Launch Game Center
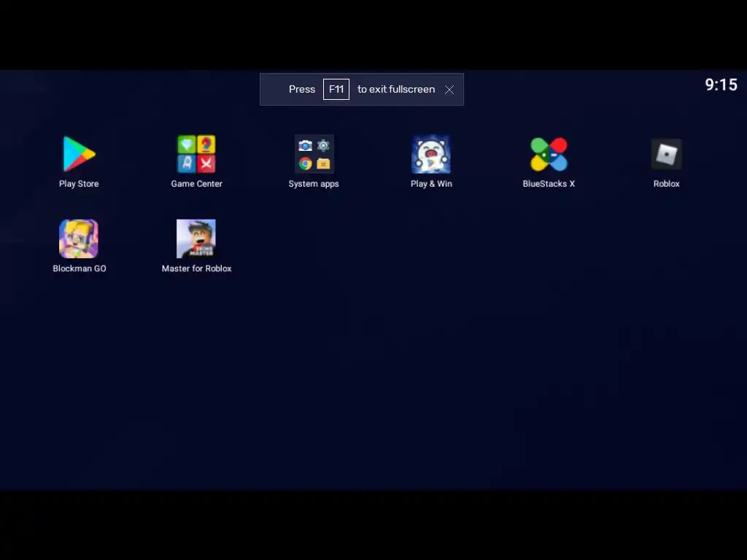747x560 pixels. [196, 154]
